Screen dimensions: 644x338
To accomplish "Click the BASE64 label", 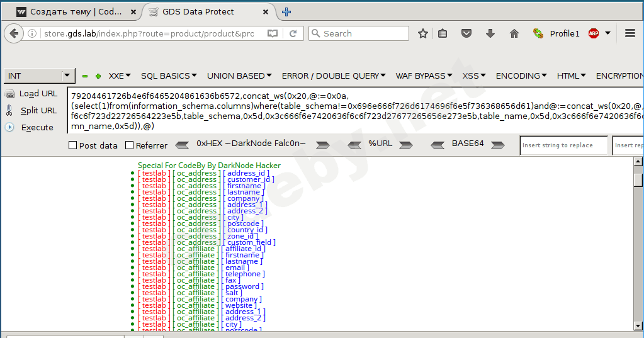I will pyautogui.click(x=468, y=144).
